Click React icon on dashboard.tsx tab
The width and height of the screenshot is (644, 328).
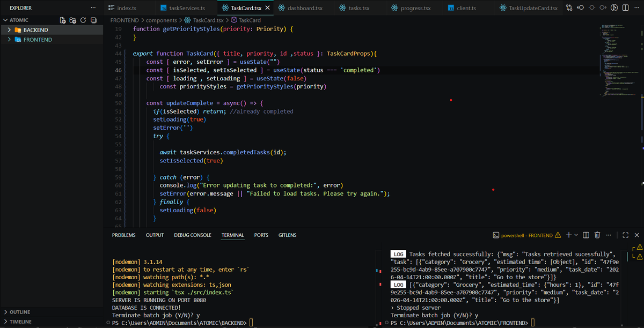[x=282, y=8]
